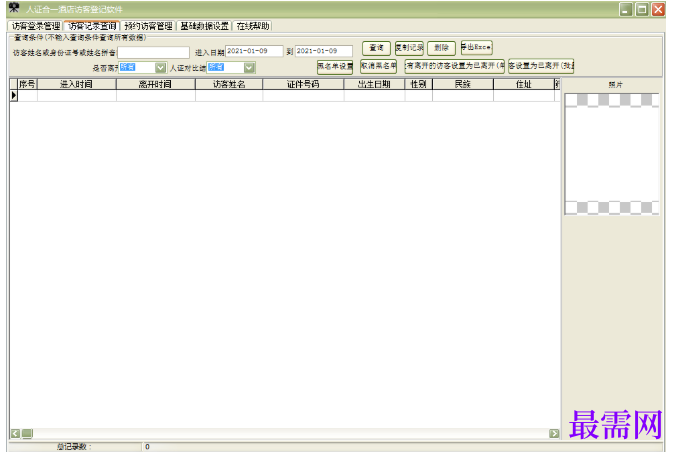
Task: Open the 在线帮助 tab
Action: [x=253, y=26]
